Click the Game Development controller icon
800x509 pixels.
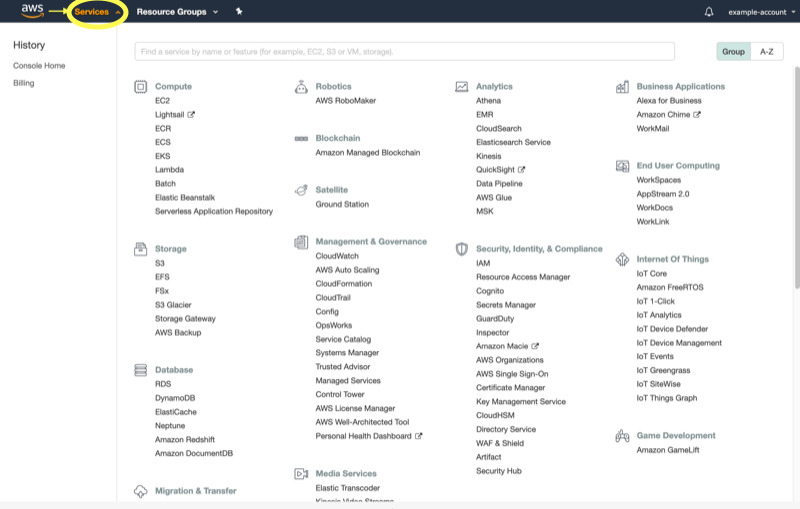(x=622, y=436)
